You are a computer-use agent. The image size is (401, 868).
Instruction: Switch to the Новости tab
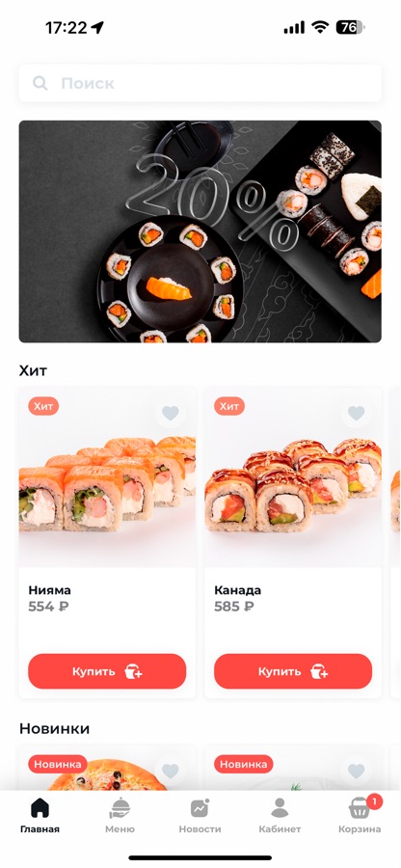(x=200, y=815)
